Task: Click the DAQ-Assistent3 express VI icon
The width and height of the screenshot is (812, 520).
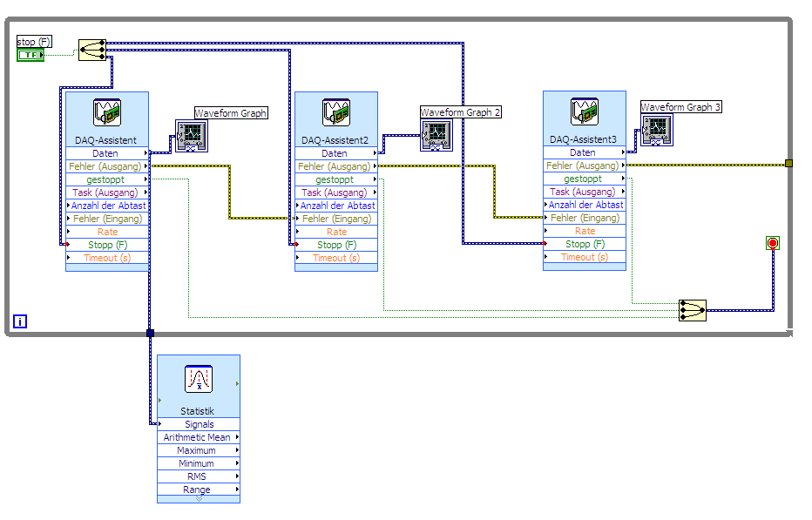Action: tap(585, 111)
